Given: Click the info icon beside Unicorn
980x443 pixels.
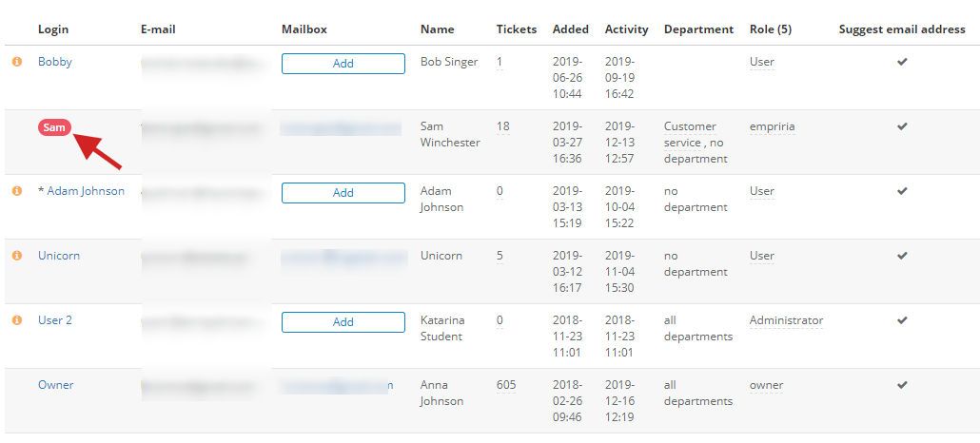Looking at the screenshot, I should point(16,256).
